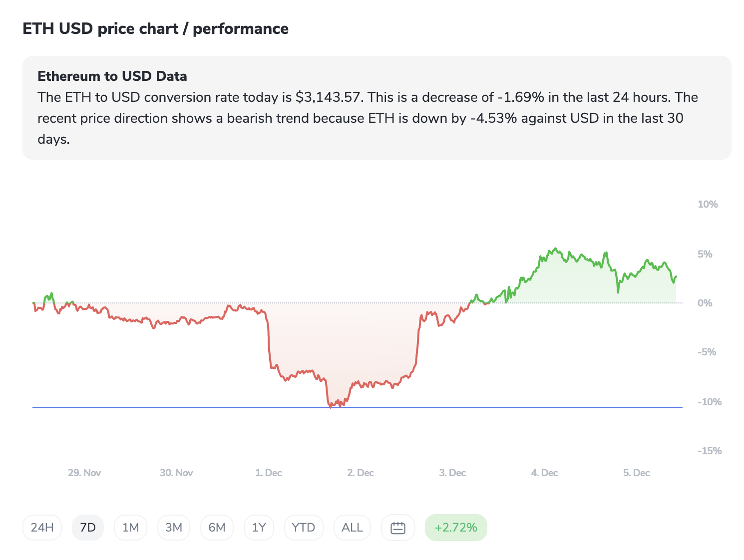The image size is (744, 560).
Task: Click the 29. Nov axis label
Action: click(x=84, y=473)
